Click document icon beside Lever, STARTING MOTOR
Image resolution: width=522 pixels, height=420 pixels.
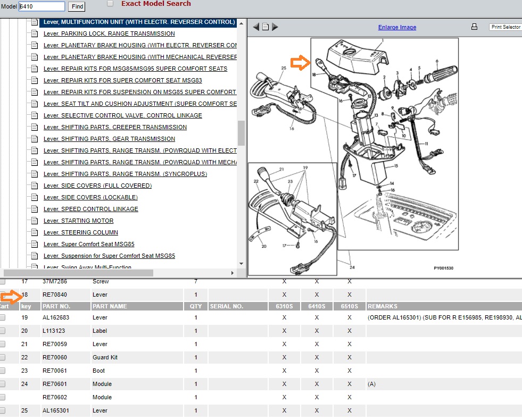pyautogui.click(x=35, y=221)
